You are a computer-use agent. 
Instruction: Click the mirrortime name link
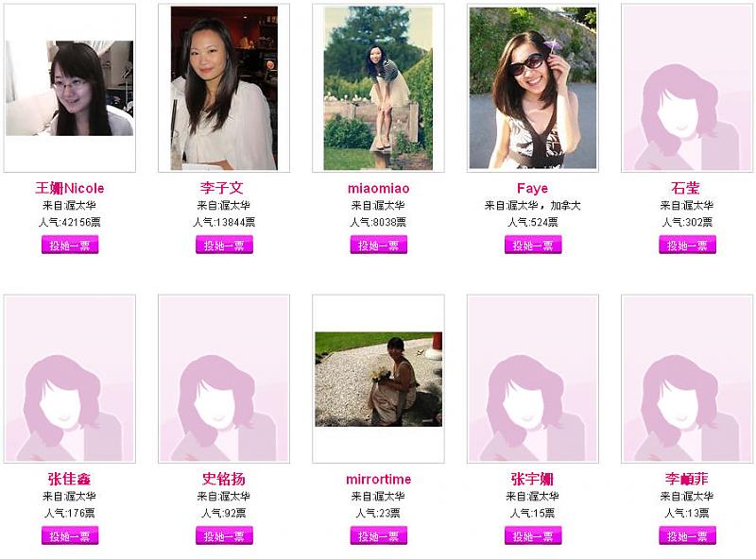(x=379, y=479)
